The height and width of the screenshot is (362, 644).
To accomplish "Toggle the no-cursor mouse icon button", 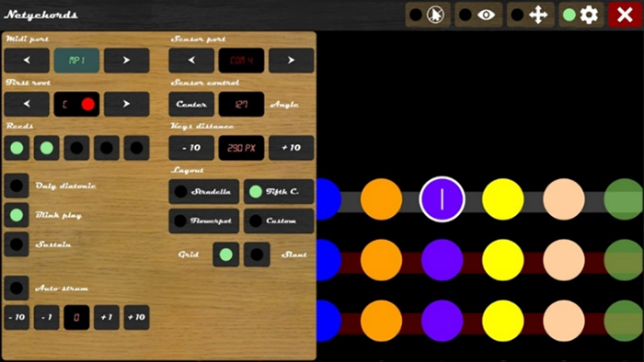I will [x=428, y=16].
